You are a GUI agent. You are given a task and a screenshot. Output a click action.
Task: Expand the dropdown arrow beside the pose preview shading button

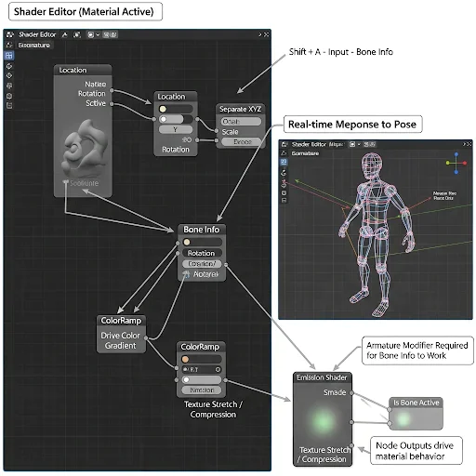pos(359,144)
